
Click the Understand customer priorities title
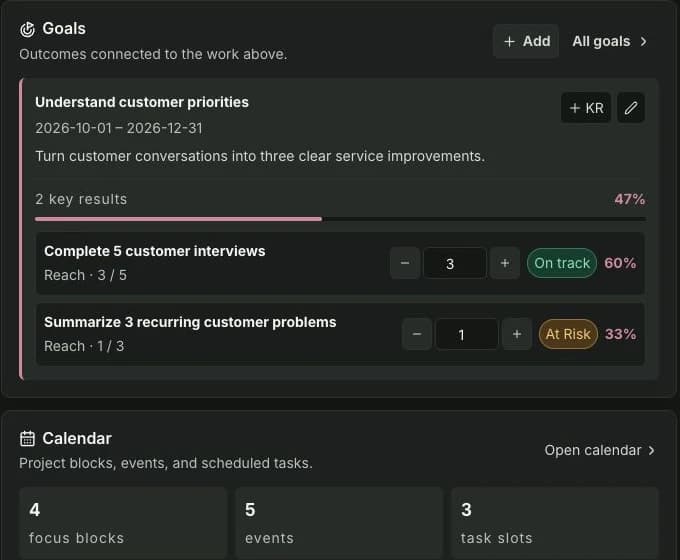pyautogui.click(x=142, y=102)
